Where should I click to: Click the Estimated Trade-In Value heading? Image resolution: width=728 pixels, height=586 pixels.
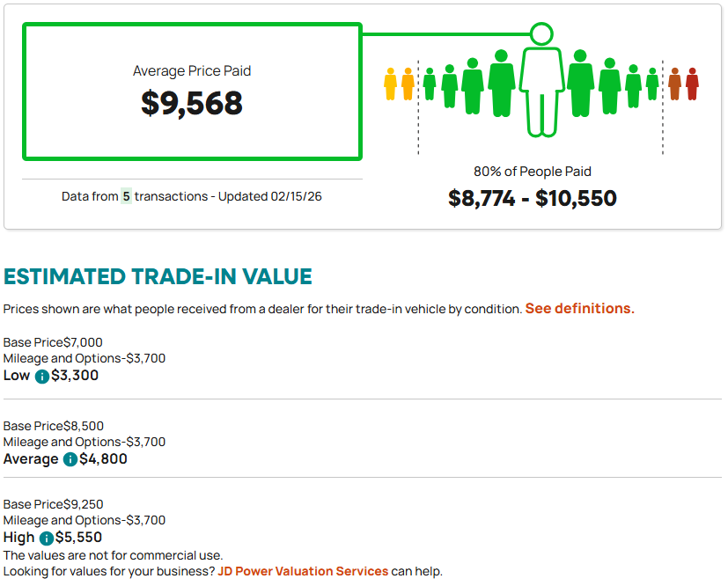[x=158, y=277]
